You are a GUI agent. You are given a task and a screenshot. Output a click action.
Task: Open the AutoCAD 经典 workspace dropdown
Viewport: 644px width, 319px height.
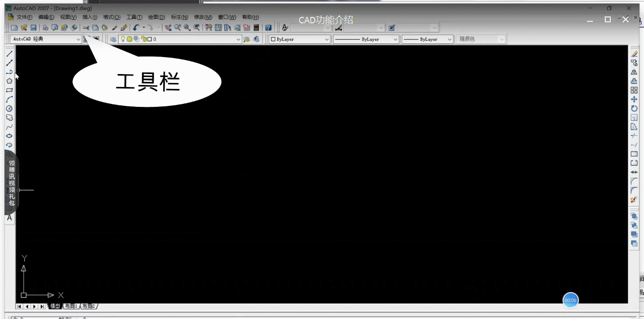tap(78, 39)
